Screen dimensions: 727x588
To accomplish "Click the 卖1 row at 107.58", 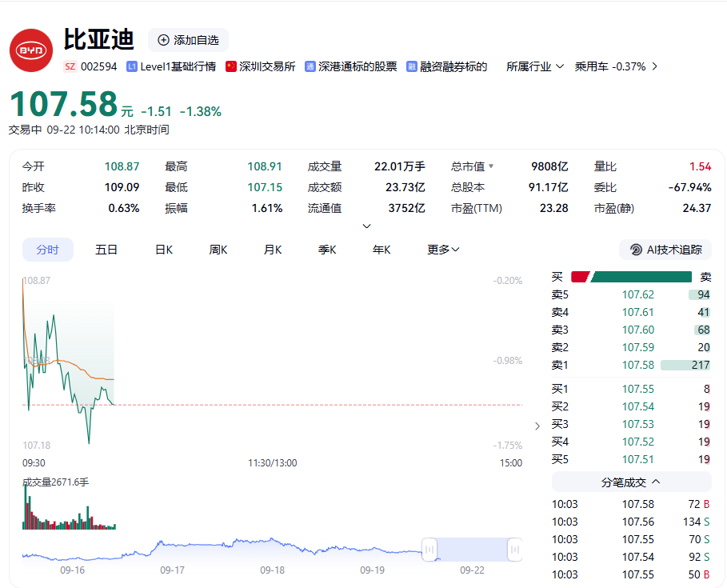I will pos(630,365).
